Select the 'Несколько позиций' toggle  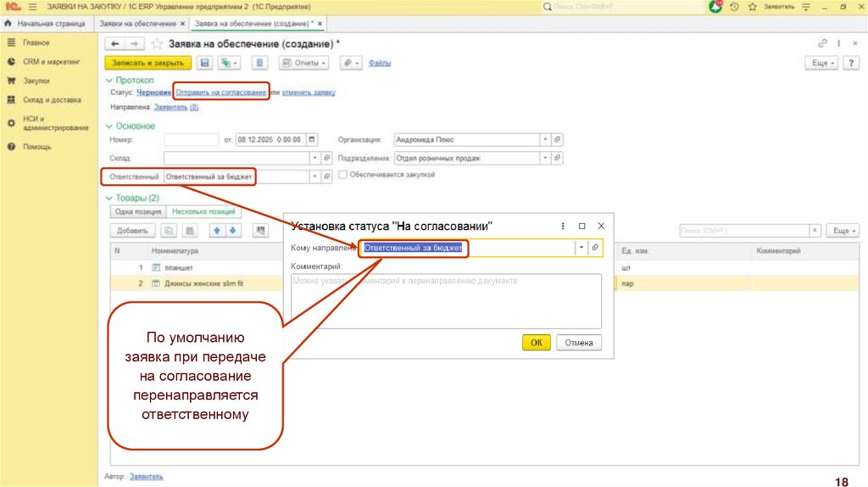[203, 212]
